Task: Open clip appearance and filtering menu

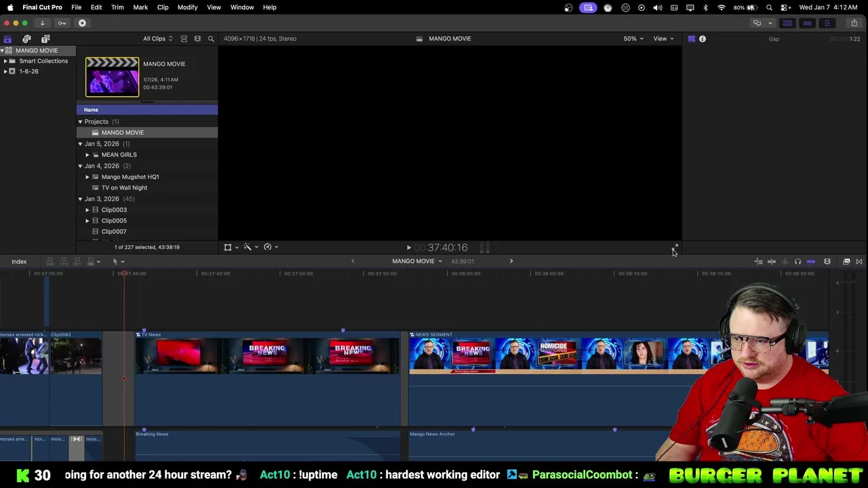Action: pyautogui.click(x=197, y=39)
